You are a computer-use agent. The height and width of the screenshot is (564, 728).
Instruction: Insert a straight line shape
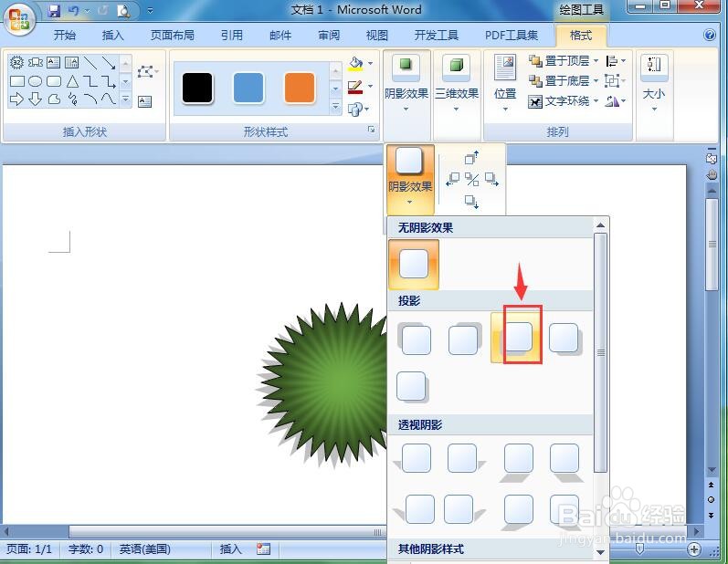coord(90,62)
